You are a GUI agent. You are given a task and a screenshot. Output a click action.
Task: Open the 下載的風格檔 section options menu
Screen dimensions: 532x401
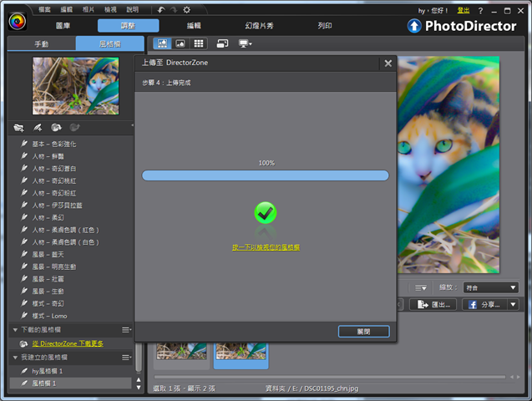pos(127,330)
